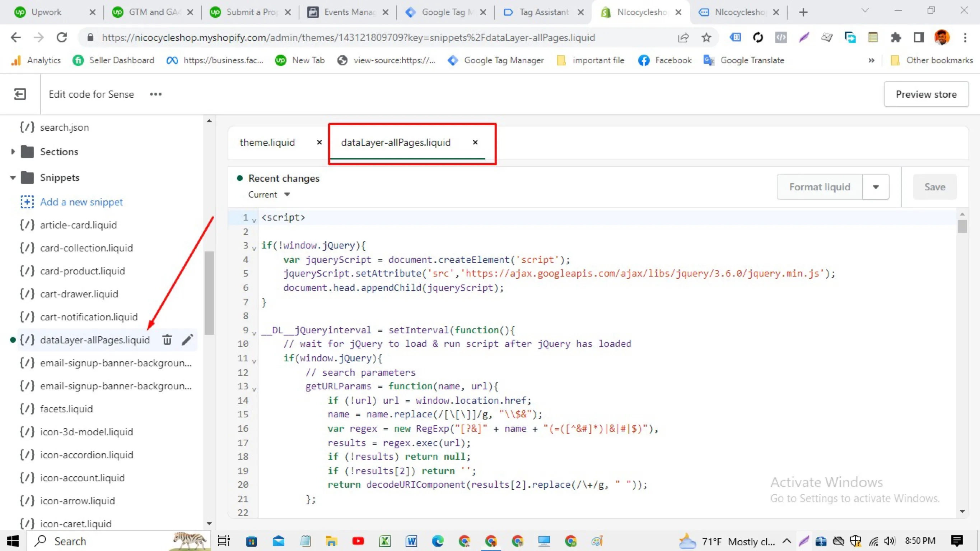Image resolution: width=980 pixels, height=551 pixels.
Task: Bookmark this page with the star icon
Action: pos(706,37)
